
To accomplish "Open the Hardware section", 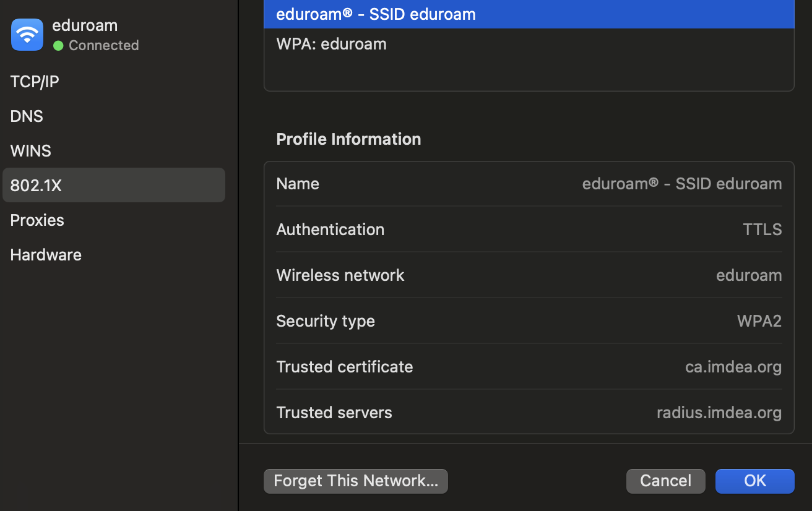I will (x=114, y=255).
